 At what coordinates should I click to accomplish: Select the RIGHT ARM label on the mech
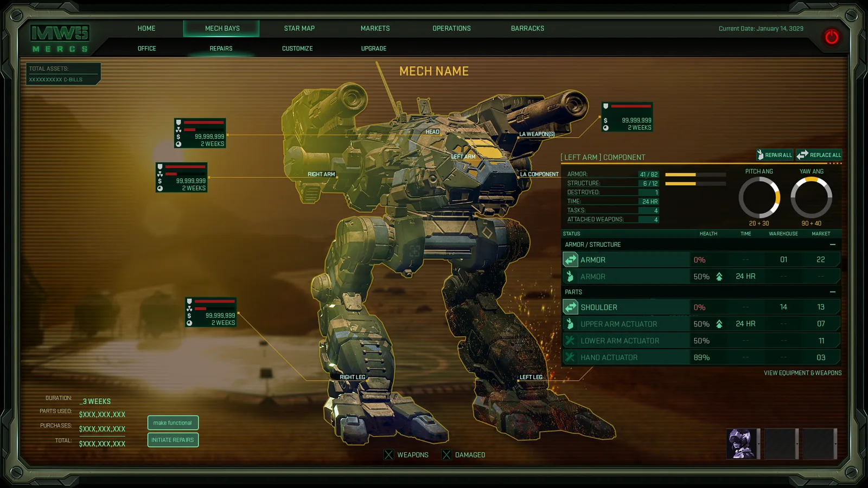click(321, 174)
